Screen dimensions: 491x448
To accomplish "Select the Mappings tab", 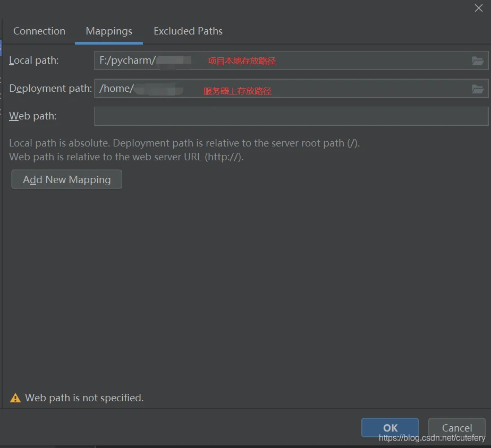I will (109, 31).
